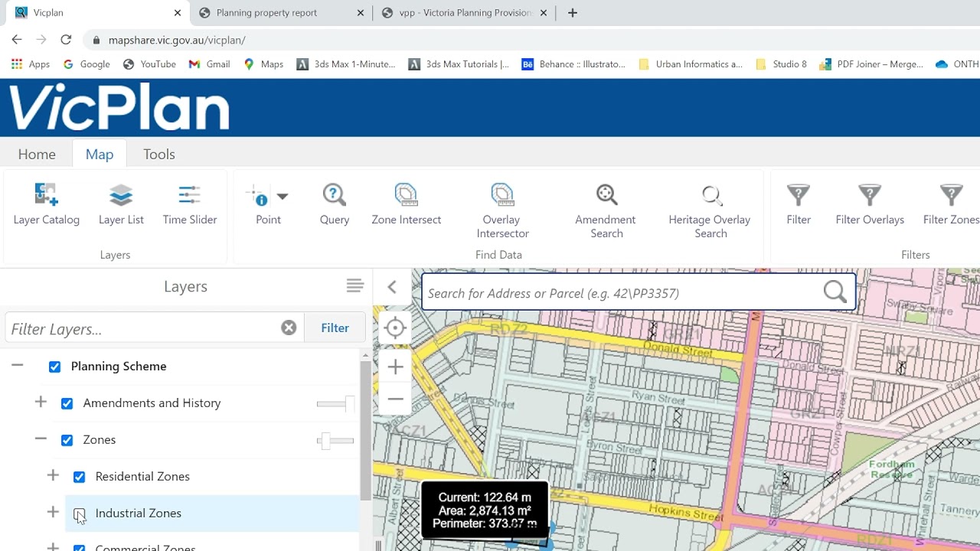980x551 pixels.
Task: Click the Filter Overlays tool
Action: click(870, 204)
